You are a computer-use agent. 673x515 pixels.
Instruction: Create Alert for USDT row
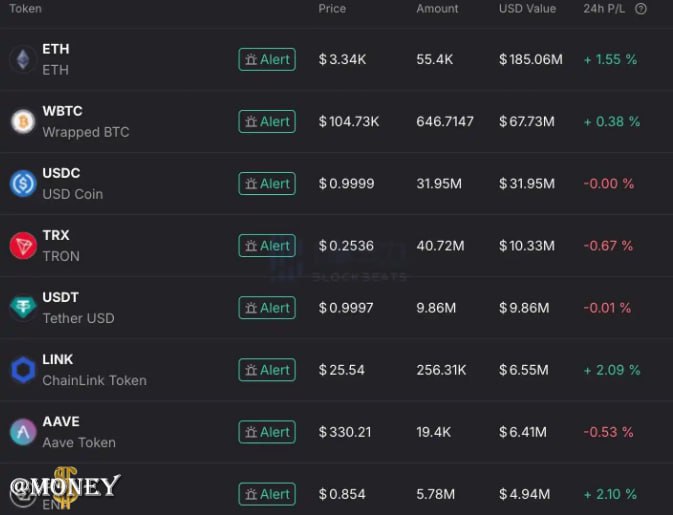point(267,308)
